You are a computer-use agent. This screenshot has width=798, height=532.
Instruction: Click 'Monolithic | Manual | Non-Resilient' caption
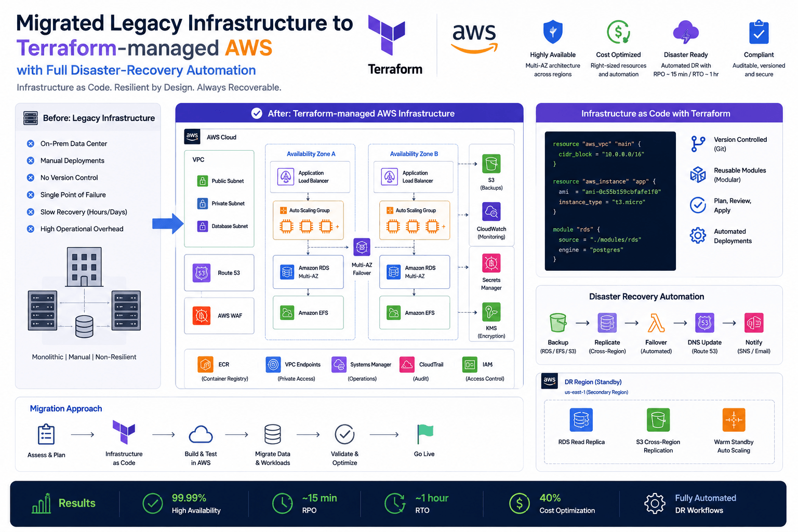(x=84, y=357)
